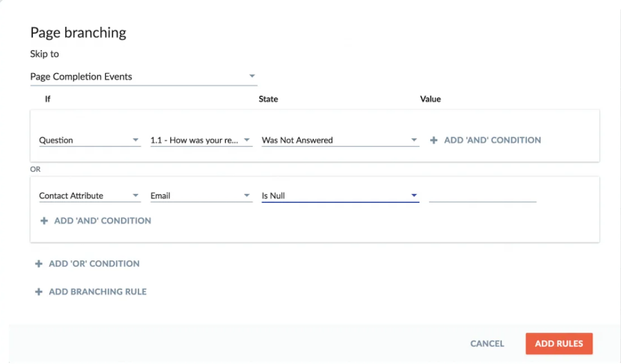Add an 'AND' condition below Contact Attribute row
The image size is (621, 364).
coord(102,221)
